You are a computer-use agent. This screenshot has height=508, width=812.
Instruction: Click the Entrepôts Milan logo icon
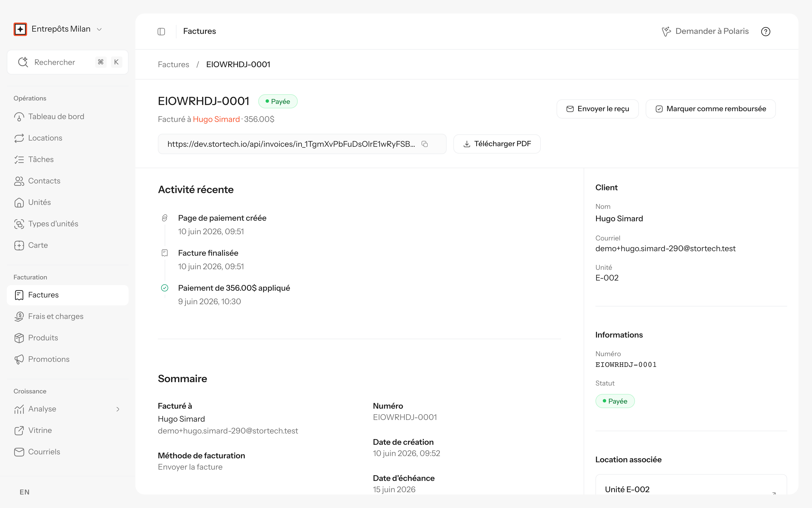click(x=20, y=29)
